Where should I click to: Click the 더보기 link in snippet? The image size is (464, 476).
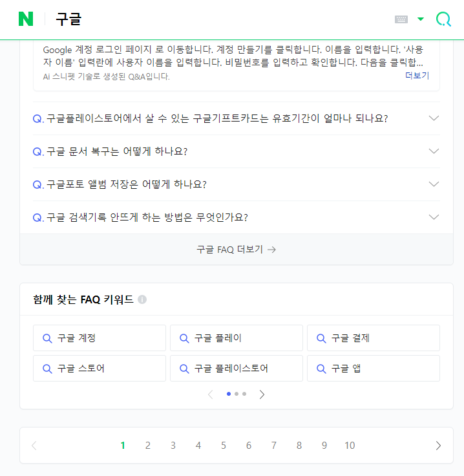(417, 75)
